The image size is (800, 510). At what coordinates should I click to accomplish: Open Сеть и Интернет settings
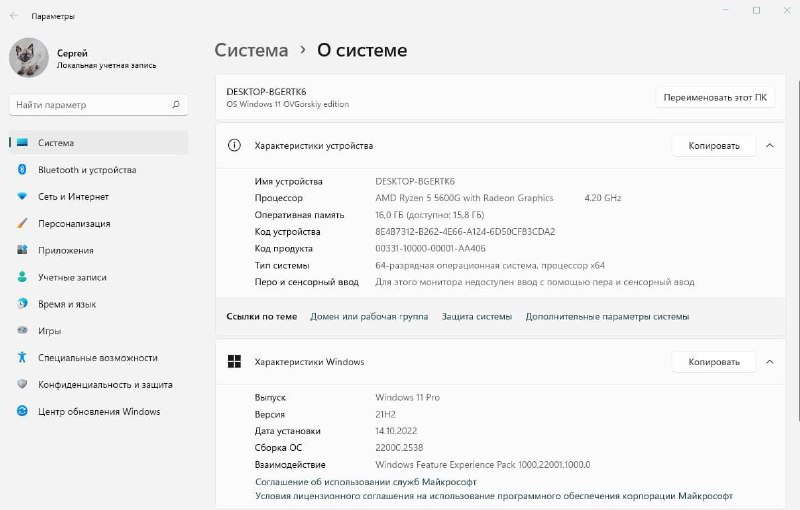(98, 196)
